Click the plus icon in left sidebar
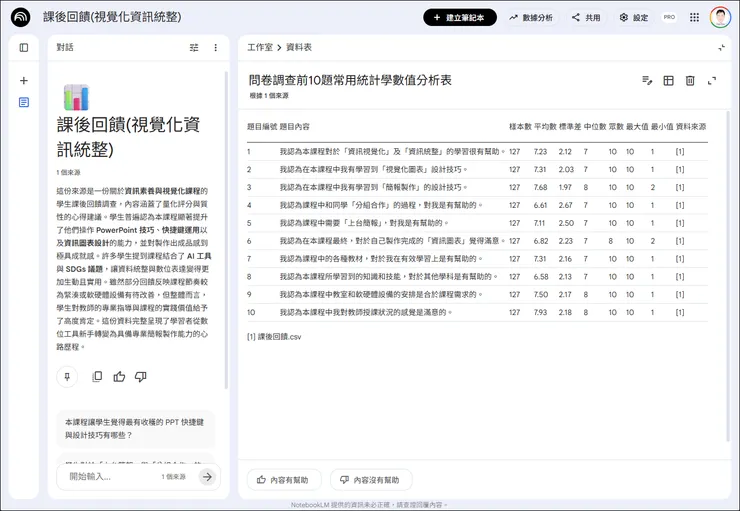The height and width of the screenshot is (511, 740). [24, 81]
